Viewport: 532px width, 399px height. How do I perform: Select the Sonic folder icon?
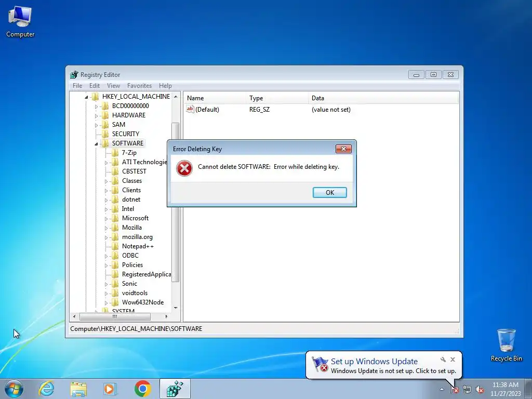[115, 284]
